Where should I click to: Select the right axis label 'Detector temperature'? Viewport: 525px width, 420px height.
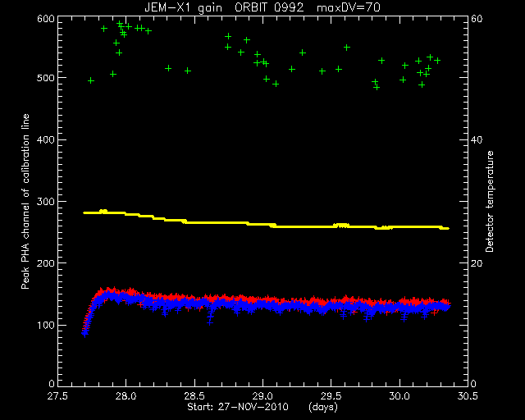(x=490, y=202)
